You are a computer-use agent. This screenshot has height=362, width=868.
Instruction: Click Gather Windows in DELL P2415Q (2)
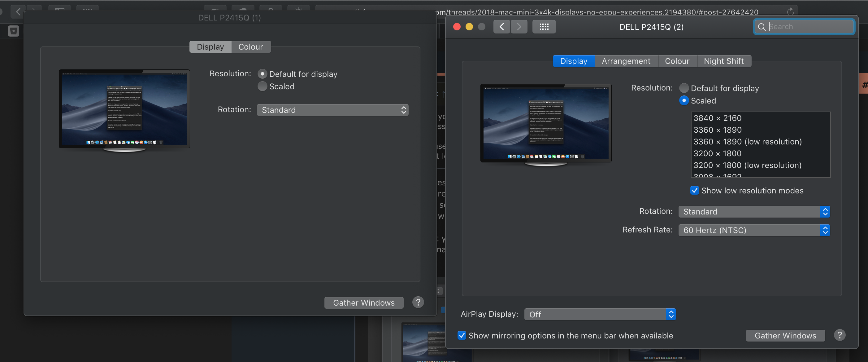tap(785, 335)
